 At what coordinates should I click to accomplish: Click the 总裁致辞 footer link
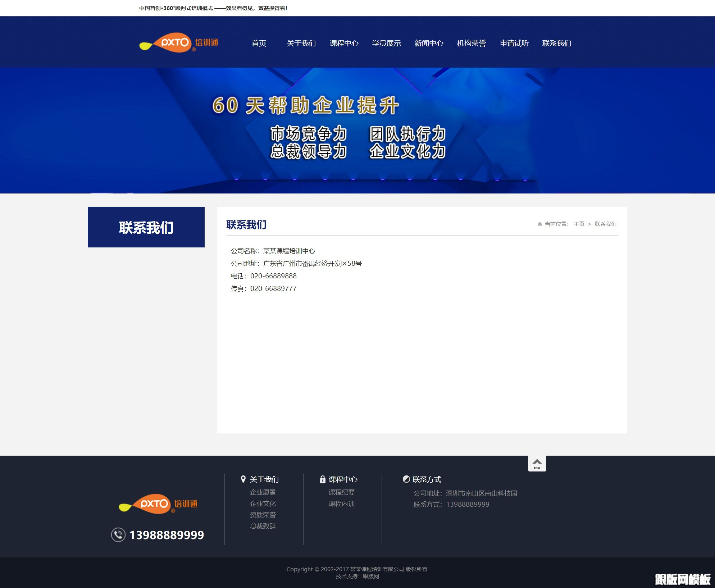pos(263,526)
